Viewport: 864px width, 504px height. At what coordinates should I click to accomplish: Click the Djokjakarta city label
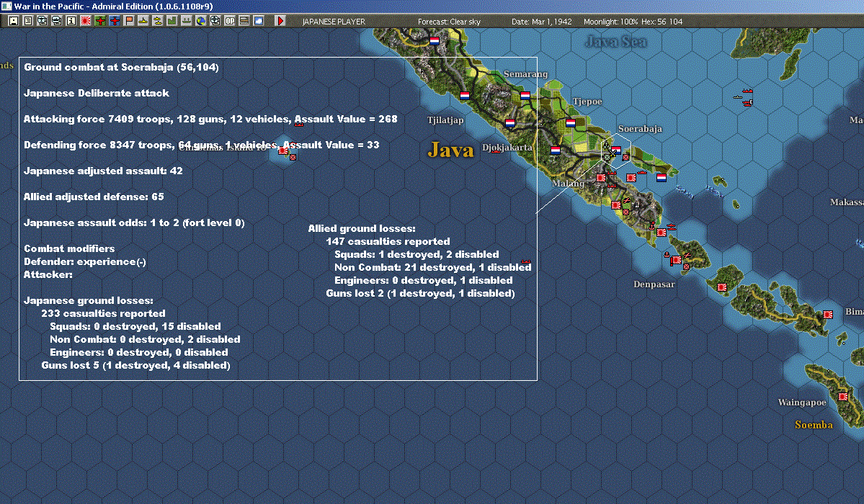[507, 148]
